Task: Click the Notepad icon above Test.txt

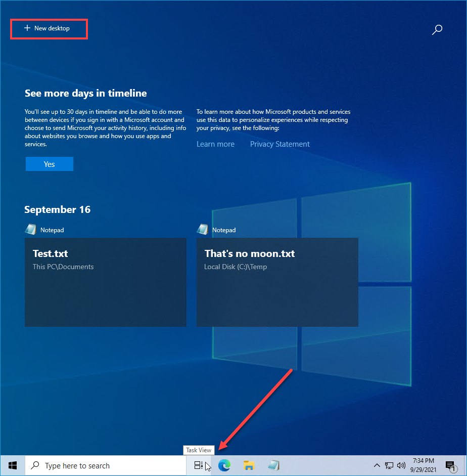Action: 30,230
